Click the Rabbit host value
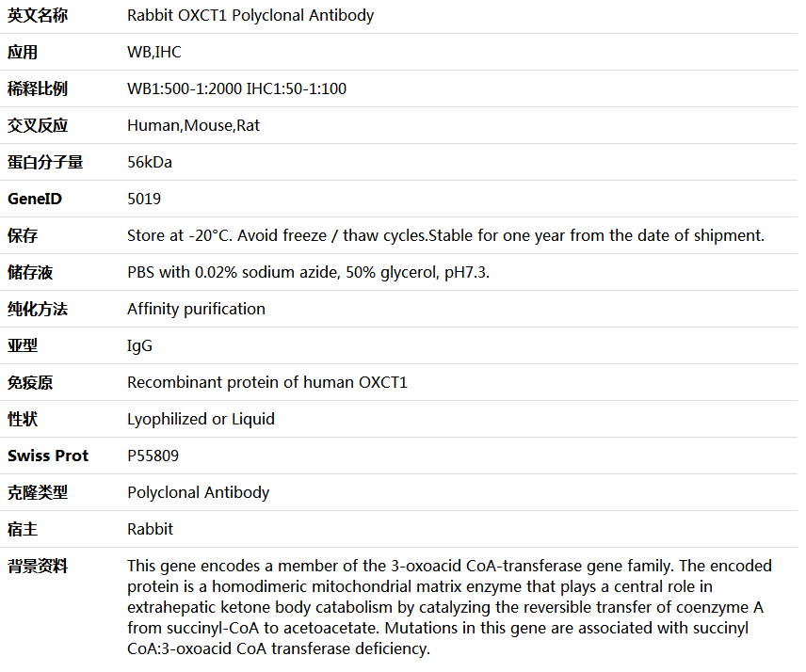The image size is (806, 672). click(150, 530)
